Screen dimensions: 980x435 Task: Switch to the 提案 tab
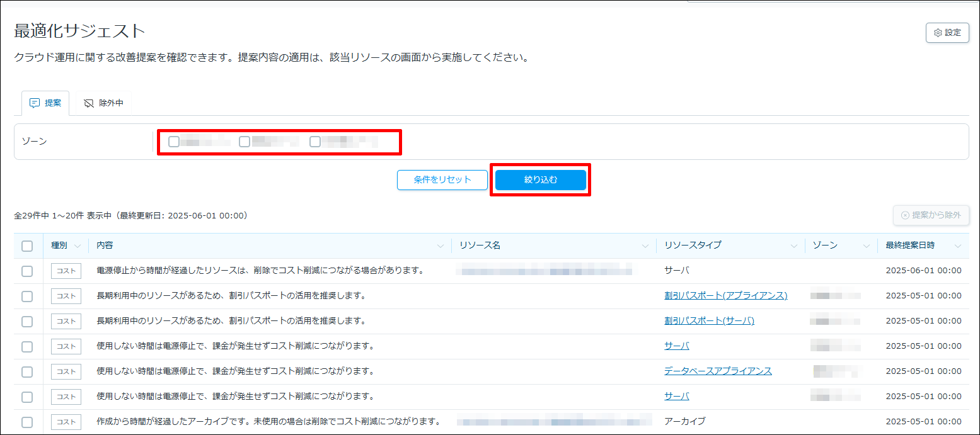[45, 103]
